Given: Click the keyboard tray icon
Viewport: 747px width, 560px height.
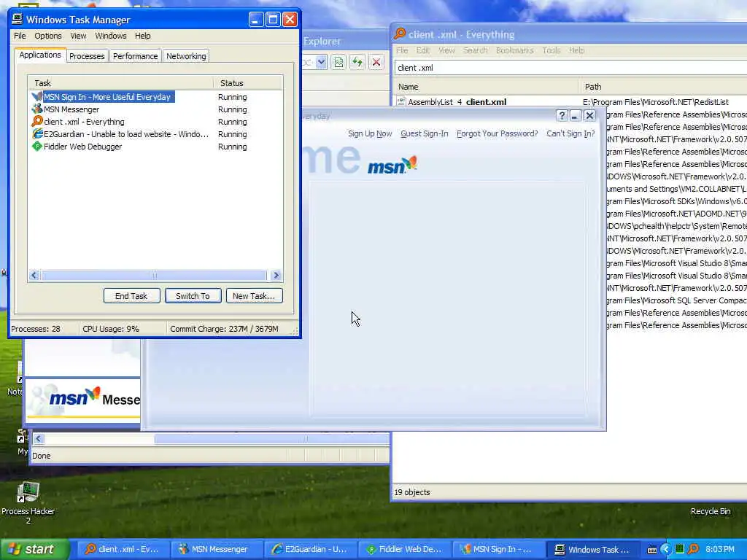Looking at the screenshot, I should tap(652, 550).
